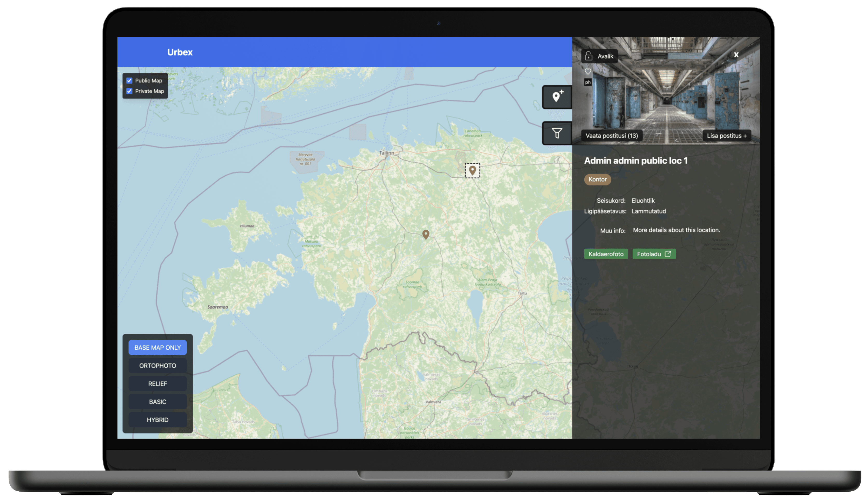Uncheck the Public Map checkbox
Image resolution: width=868 pixels, height=502 pixels.
129,81
